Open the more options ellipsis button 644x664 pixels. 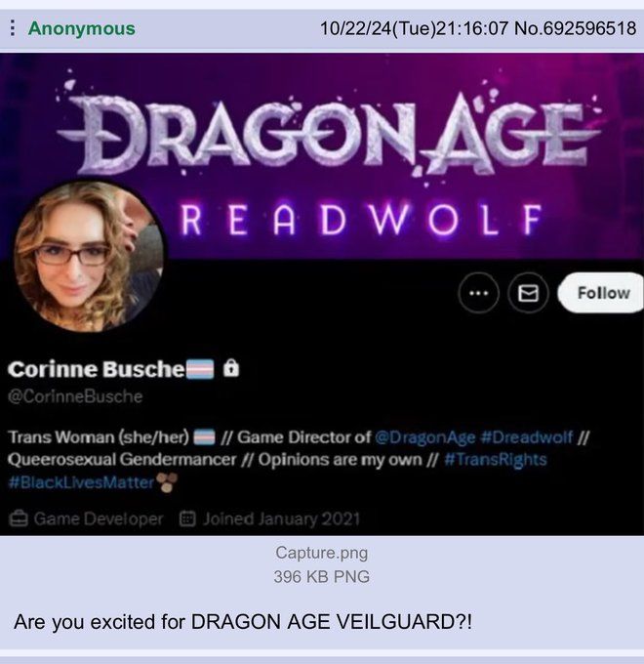pos(478,293)
